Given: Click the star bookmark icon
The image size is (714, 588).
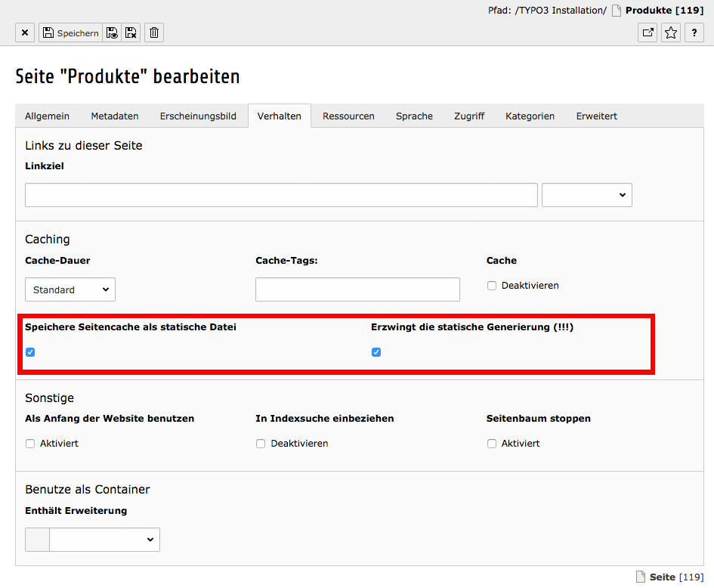Looking at the screenshot, I should point(671,32).
